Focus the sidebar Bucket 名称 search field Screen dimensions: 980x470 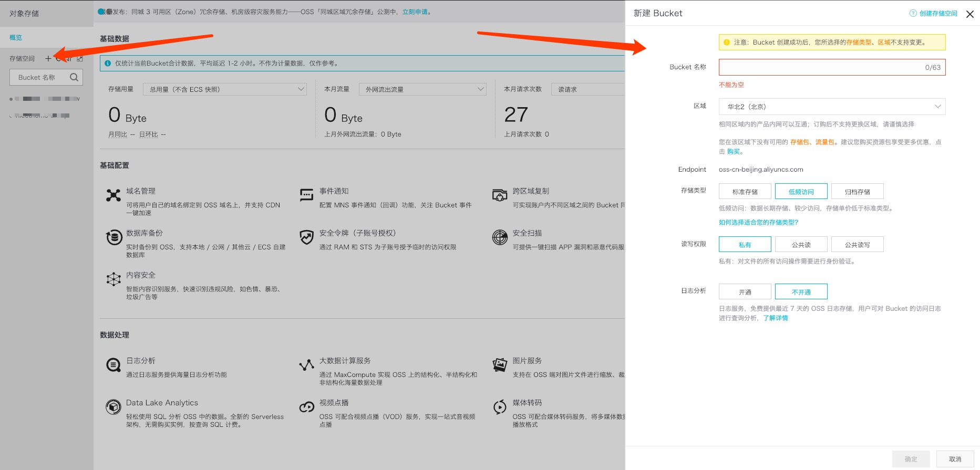click(x=46, y=77)
